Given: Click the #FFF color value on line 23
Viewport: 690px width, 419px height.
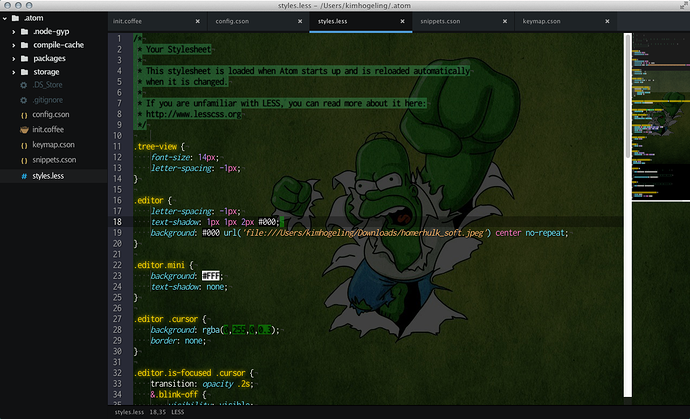Looking at the screenshot, I should click(211, 276).
